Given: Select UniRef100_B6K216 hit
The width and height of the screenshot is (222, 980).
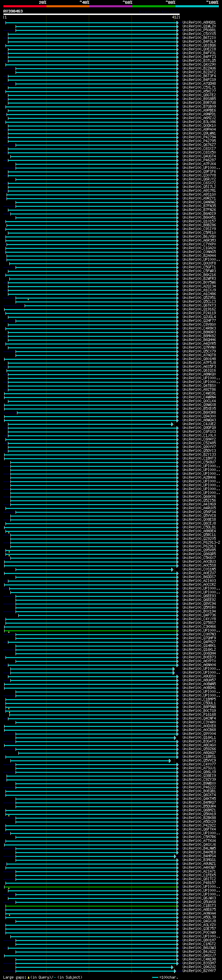Looking at the screenshot, I should (199, 275).
